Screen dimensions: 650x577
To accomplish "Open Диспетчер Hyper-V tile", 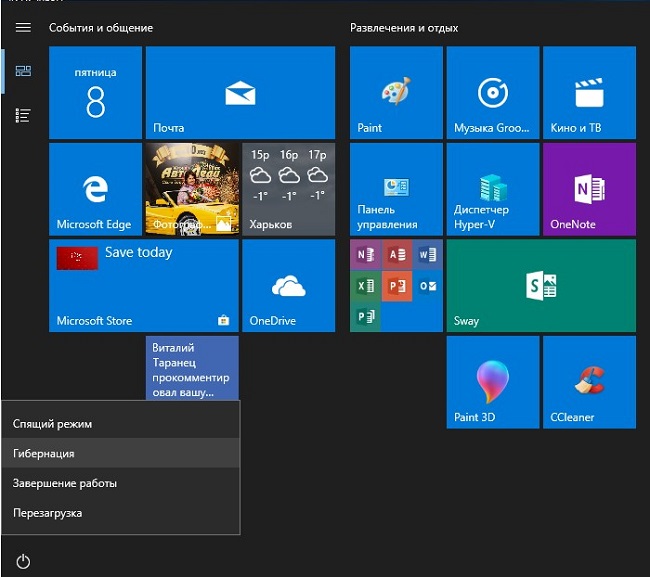I will coord(493,189).
